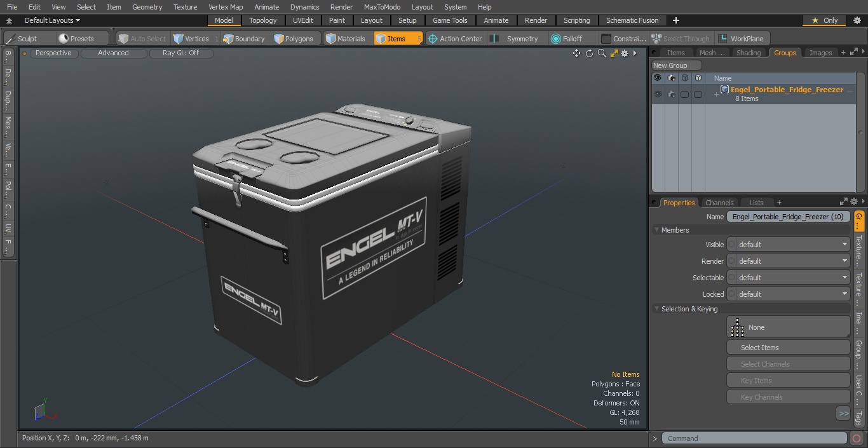Click the viewport zoom magnifier icon
Screen dimensions: 868x448
602,53
